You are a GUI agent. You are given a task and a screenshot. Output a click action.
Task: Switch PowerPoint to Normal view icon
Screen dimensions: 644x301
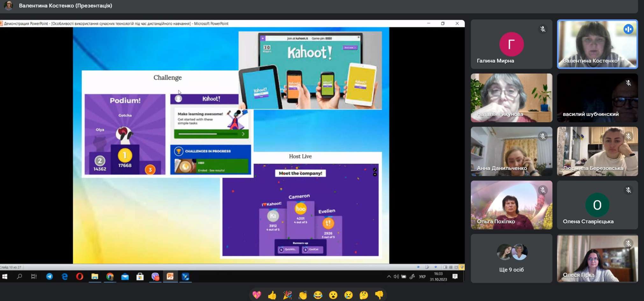tap(445, 267)
